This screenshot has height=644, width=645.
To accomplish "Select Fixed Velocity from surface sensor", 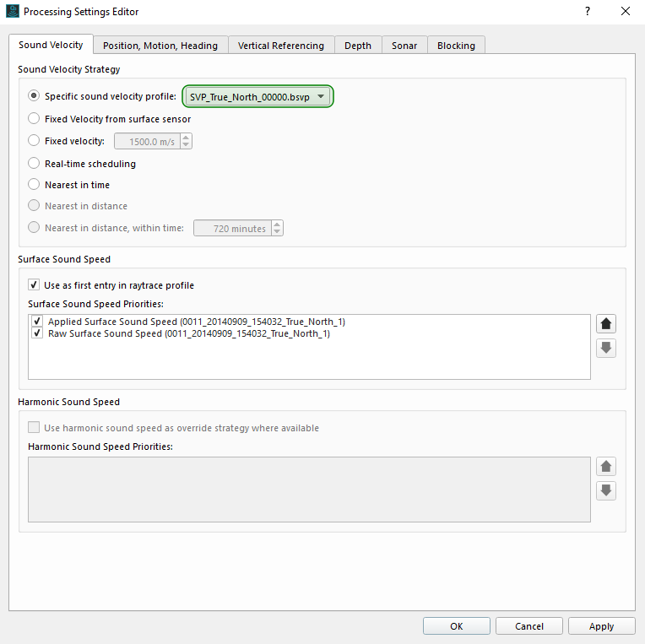I will click(x=35, y=119).
